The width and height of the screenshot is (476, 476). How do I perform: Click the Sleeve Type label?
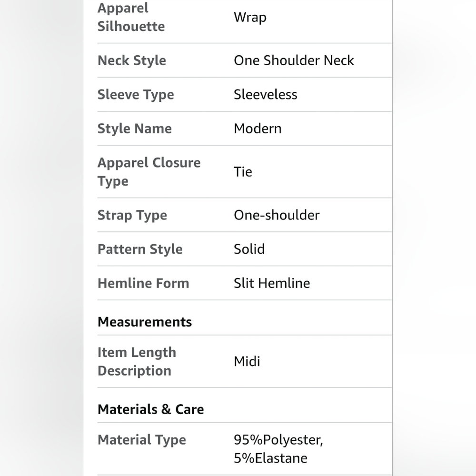click(x=136, y=95)
